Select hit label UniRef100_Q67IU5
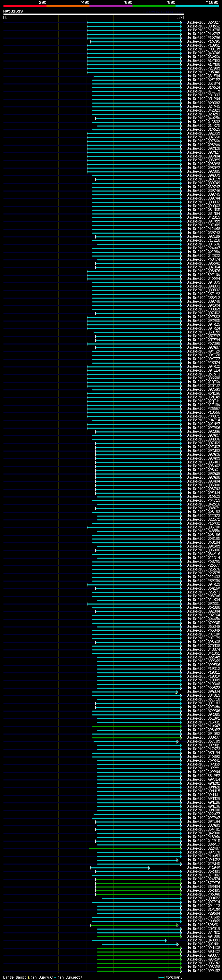Image resolution: width=222 pixels, height=980 pixels. point(203,741)
